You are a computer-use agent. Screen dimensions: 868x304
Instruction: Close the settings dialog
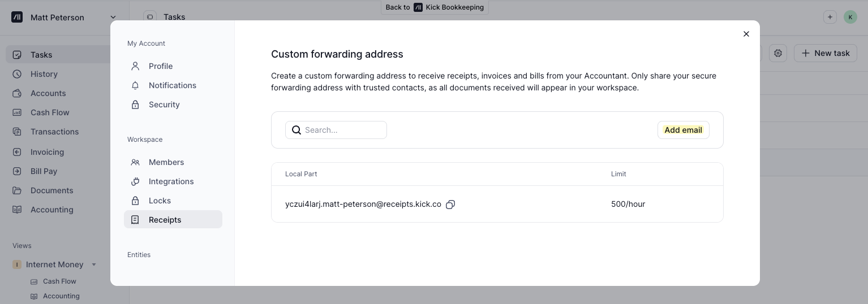point(746,34)
